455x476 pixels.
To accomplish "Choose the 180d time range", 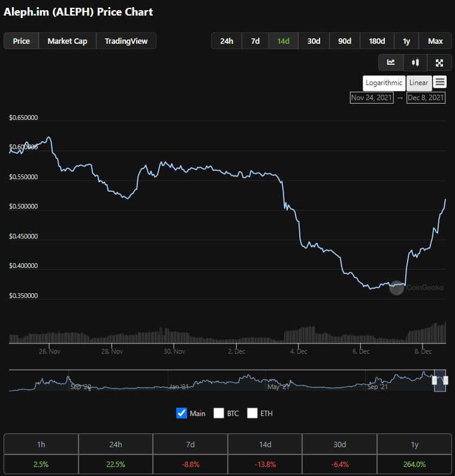I will [376, 41].
